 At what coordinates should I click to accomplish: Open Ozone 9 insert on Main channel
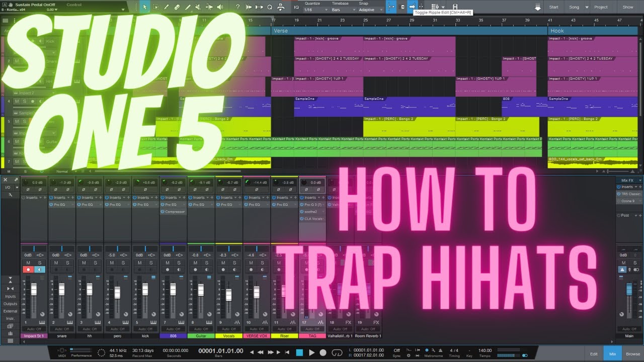coord(629,201)
